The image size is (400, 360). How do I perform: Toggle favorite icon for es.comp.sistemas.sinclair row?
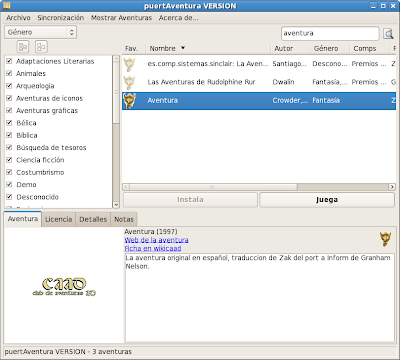(x=130, y=64)
